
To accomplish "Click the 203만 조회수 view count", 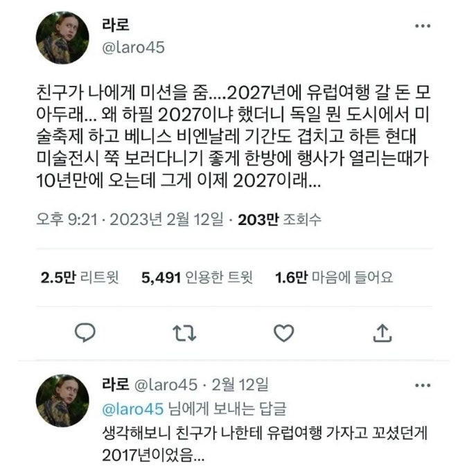I will click(279, 219).
